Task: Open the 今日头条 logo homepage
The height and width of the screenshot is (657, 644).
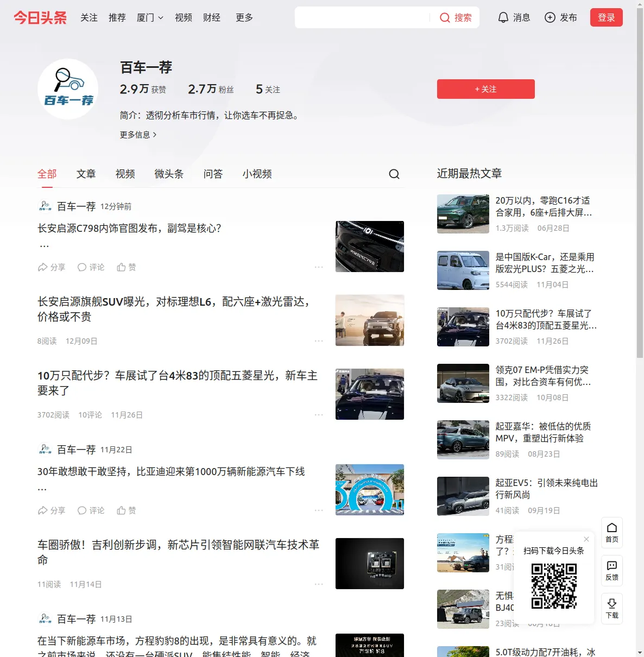Action: click(40, 17)
